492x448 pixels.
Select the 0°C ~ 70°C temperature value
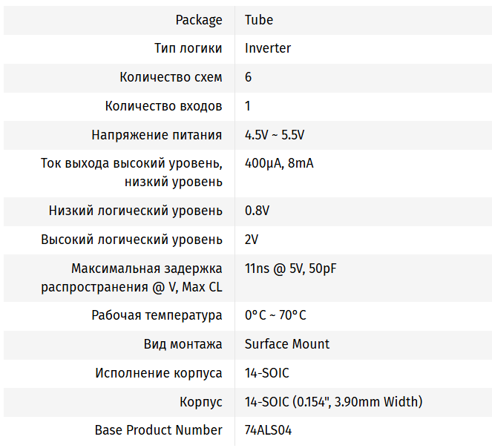pyautogui.click(x=275, y=315)
